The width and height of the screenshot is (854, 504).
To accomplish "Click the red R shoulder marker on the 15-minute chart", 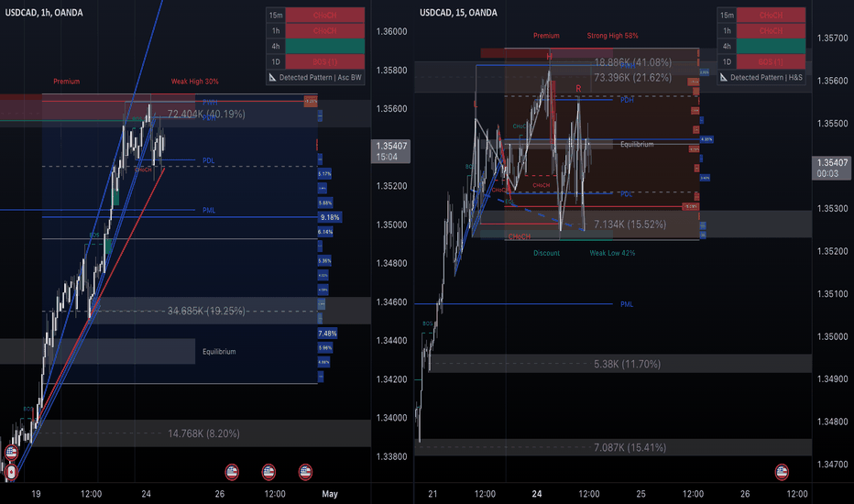I will 578,88.
